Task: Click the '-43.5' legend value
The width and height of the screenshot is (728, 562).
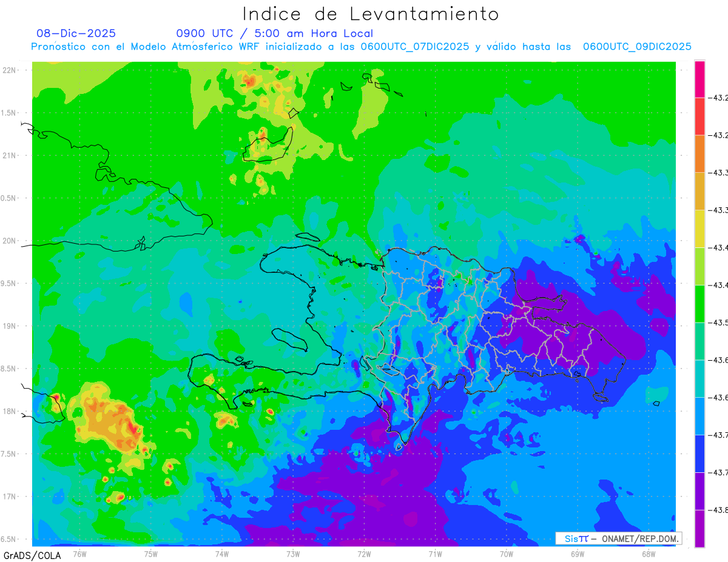Action: (720, 323)
